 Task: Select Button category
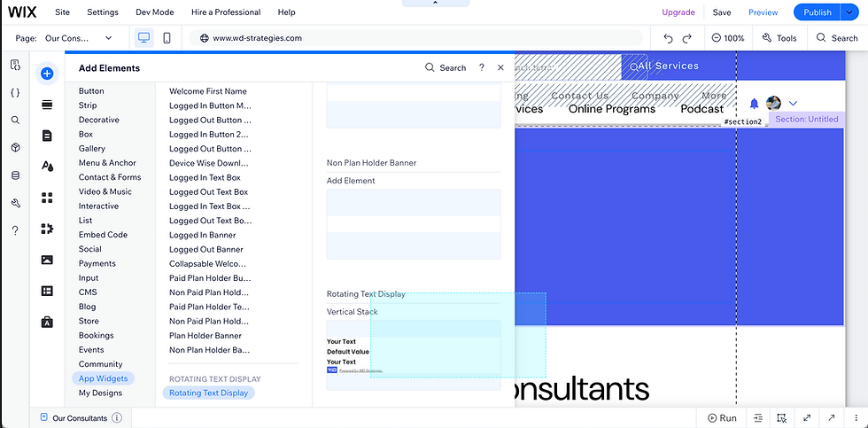(x=91, y=90)
